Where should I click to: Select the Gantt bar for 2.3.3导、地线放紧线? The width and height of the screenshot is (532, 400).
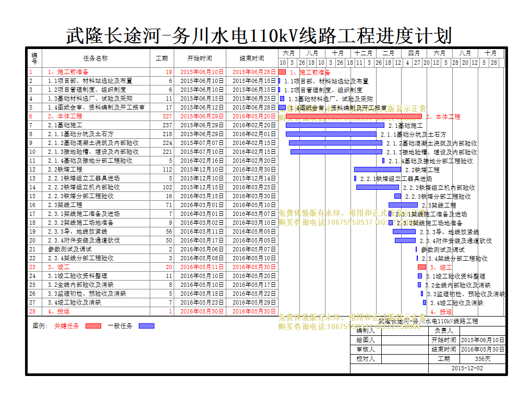404,232
